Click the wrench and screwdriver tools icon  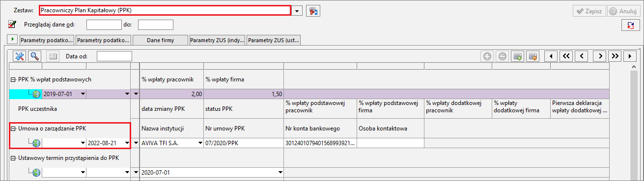click(20, 56)
